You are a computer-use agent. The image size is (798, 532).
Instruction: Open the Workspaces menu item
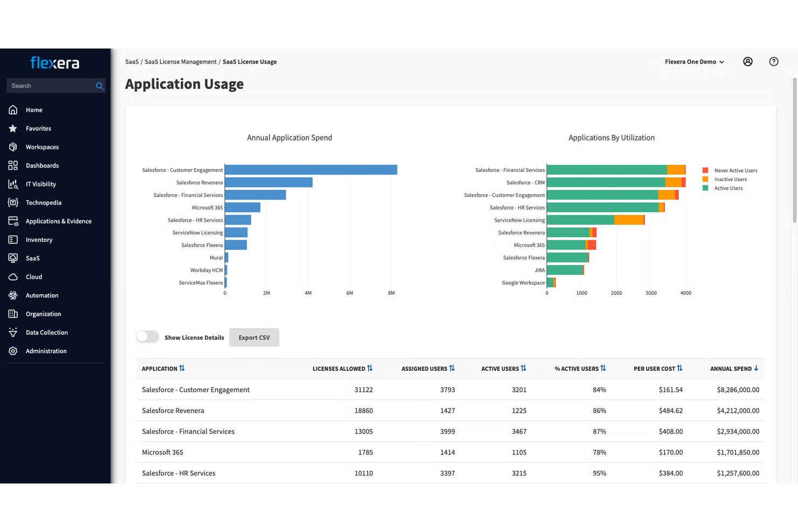42,147
